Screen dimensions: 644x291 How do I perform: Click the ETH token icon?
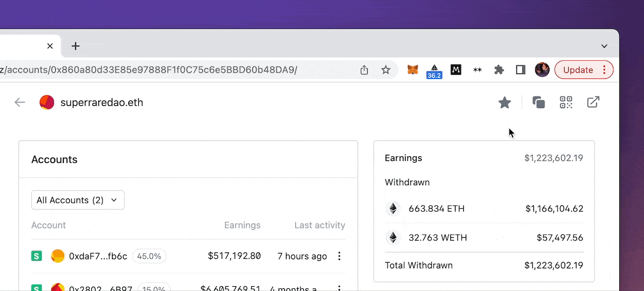[x=393, y=208]
